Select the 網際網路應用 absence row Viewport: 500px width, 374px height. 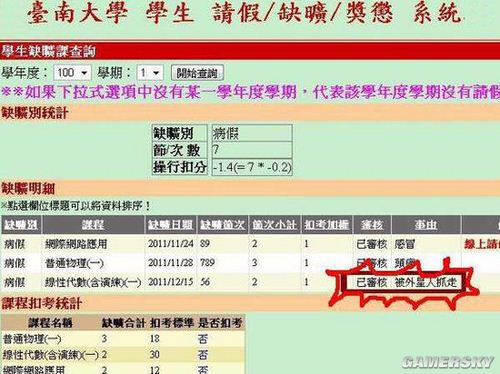250,244
